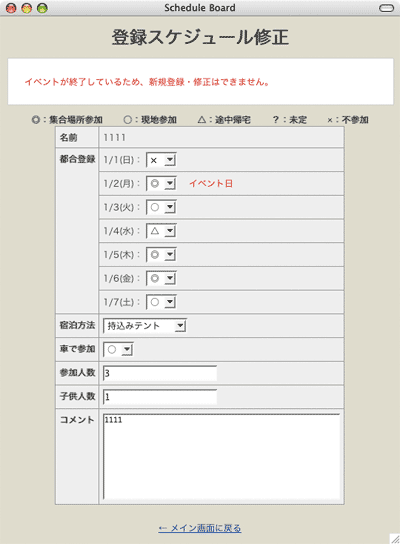Screen dimensions: 400x544
Task: Click the 子供人数 input field
Action: click(x=160, y=397)
